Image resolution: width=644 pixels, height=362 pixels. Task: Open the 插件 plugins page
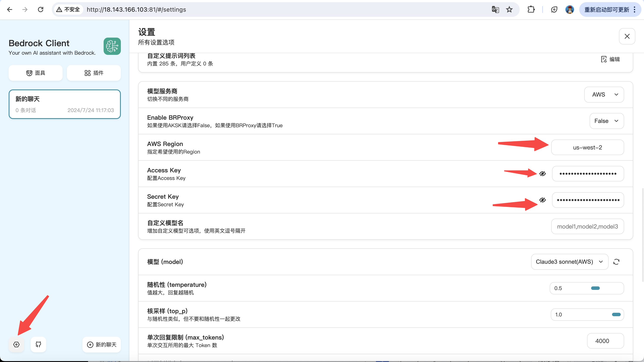[94, 73]
